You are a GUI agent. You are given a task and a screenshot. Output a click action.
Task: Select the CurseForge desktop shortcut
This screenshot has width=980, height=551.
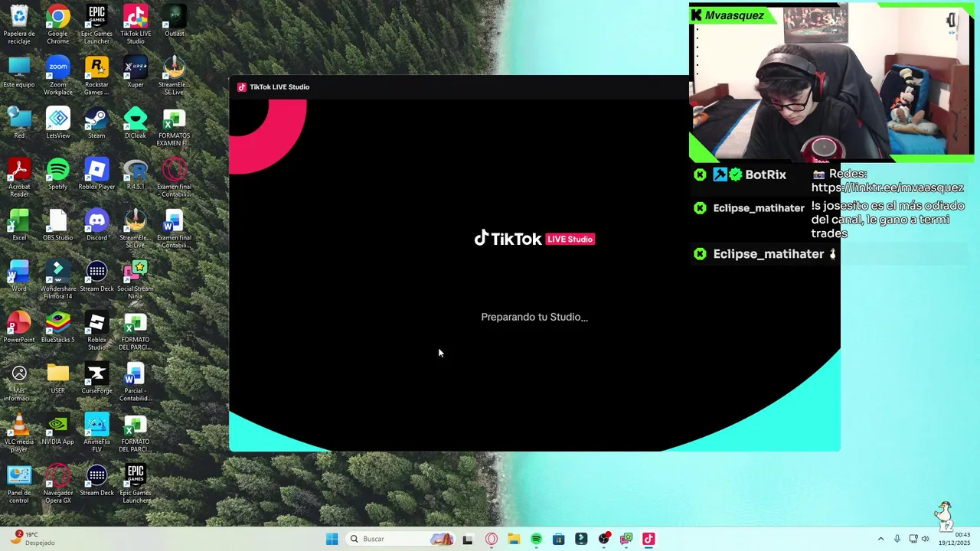96,378
